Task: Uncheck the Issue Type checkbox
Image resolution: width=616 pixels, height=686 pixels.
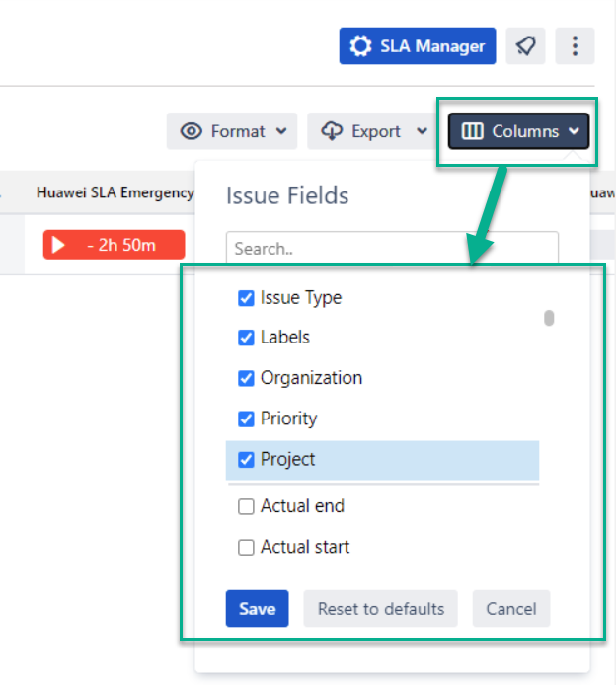Action: tap(247, 297)
